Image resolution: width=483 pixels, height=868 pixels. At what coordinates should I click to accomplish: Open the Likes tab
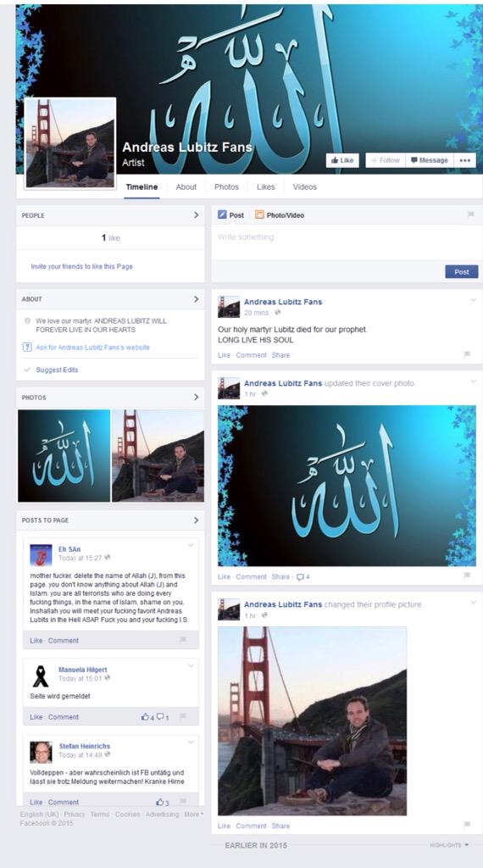point(265,187)
